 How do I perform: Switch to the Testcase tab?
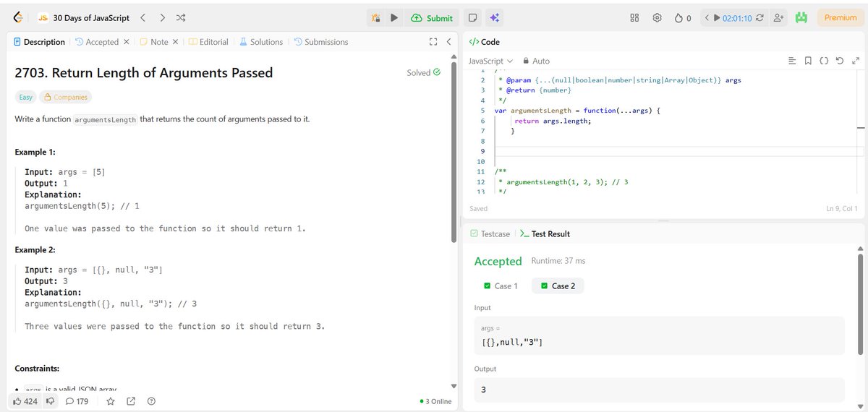490,233
